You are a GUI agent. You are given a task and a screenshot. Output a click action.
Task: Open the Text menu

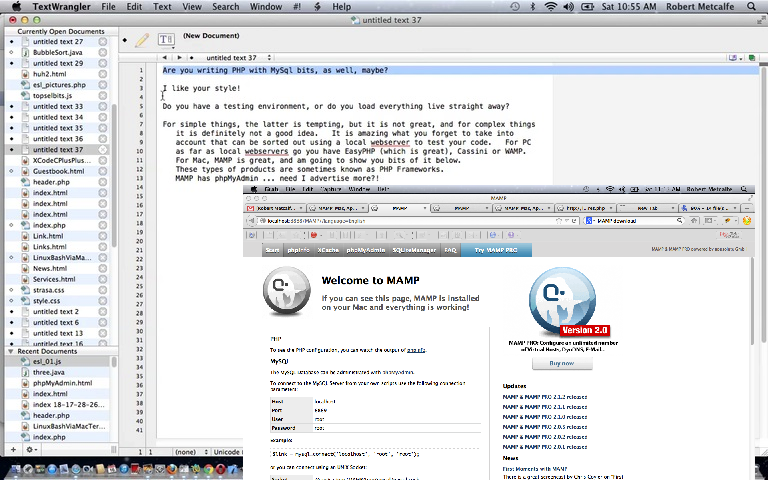click(x=162, y=6)
